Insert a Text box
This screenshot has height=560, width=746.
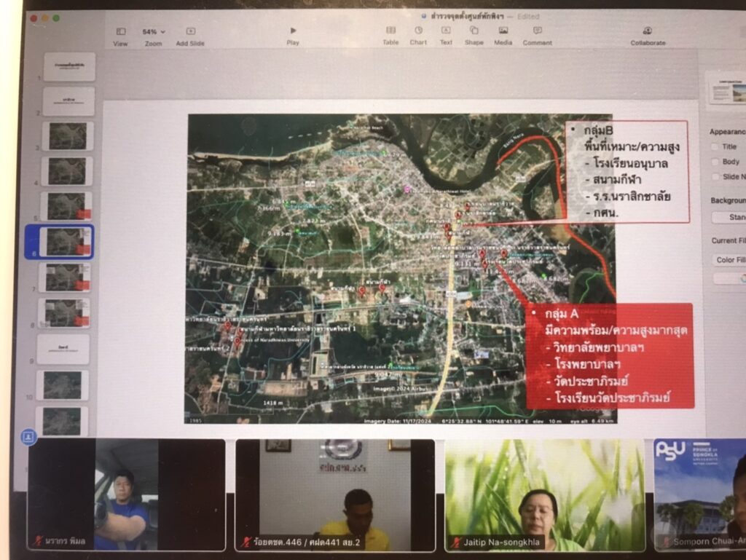(446, 36)
